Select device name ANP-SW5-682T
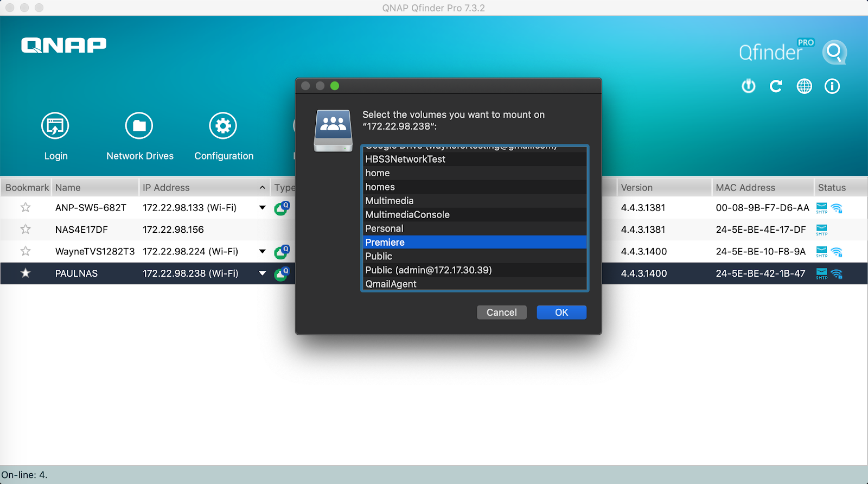 pos(91,207)
